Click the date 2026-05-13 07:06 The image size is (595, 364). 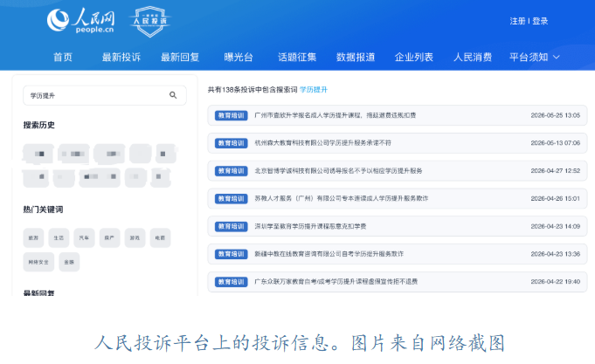[555, 143]
